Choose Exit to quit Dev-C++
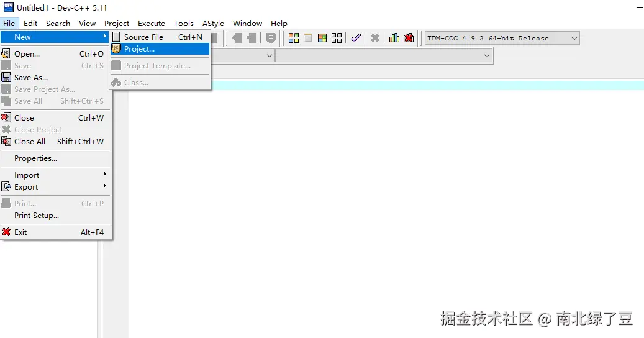This screenshot has height=338, width=644. [55, 232]
